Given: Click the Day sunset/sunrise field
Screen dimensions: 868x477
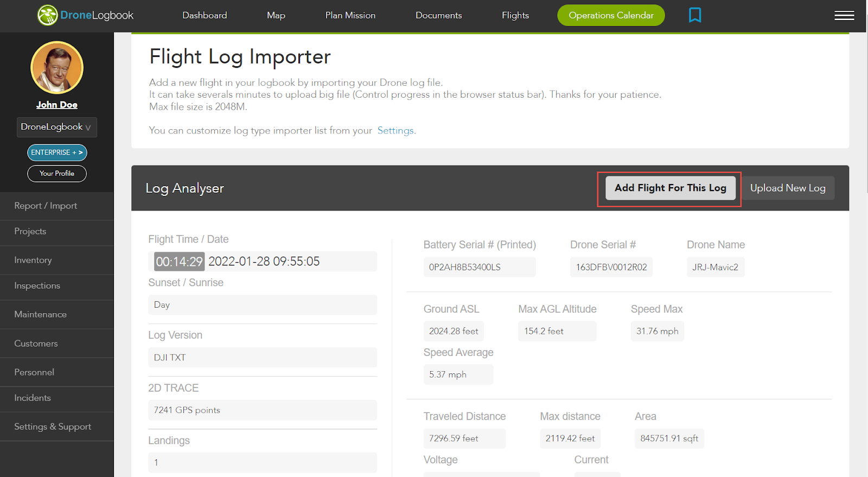Looking at the screenshot, I should pos(263,305).
